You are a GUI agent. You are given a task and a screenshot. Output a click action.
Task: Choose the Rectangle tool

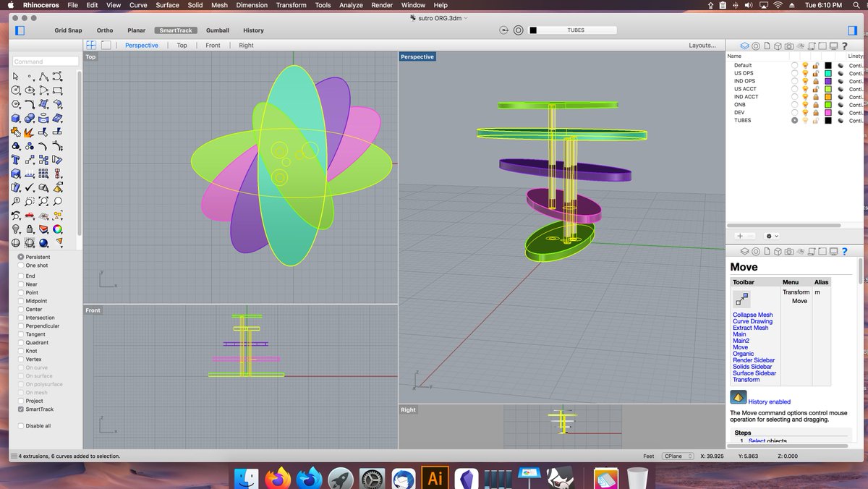57,90
